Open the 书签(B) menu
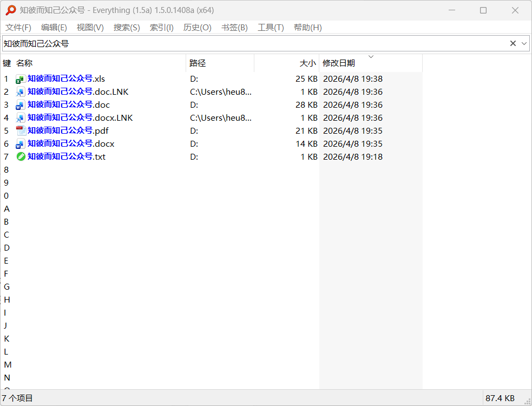Screen dimensions: 532x406 point(234,28)
